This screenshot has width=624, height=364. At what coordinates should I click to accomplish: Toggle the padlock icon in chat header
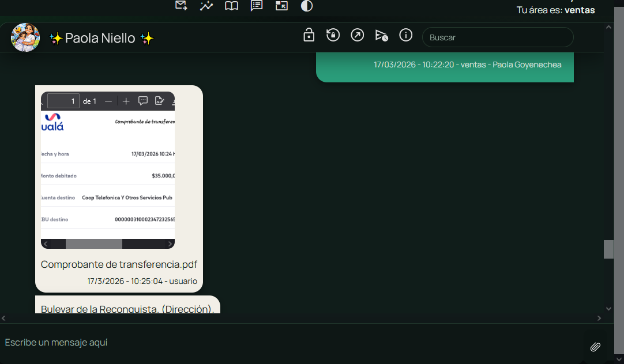[x=309, y=35]
